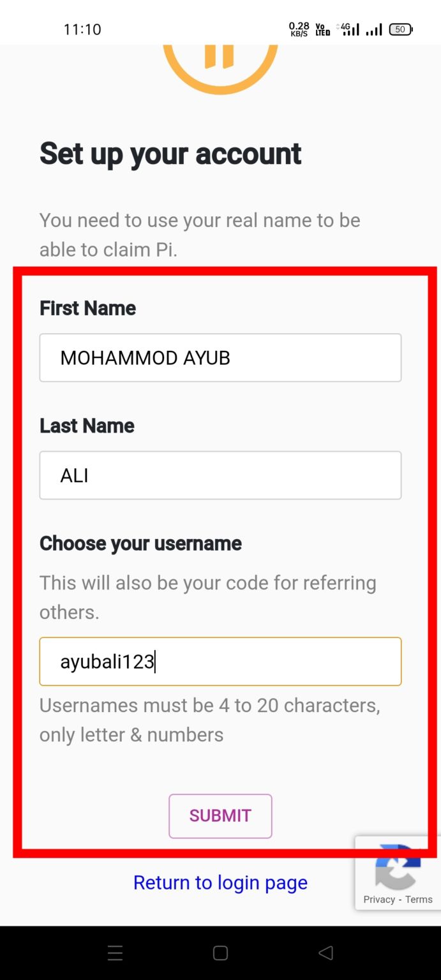Focus the First Name field with MOHAMMOD AYUB

pyautogui.click(x=220, y=357)
